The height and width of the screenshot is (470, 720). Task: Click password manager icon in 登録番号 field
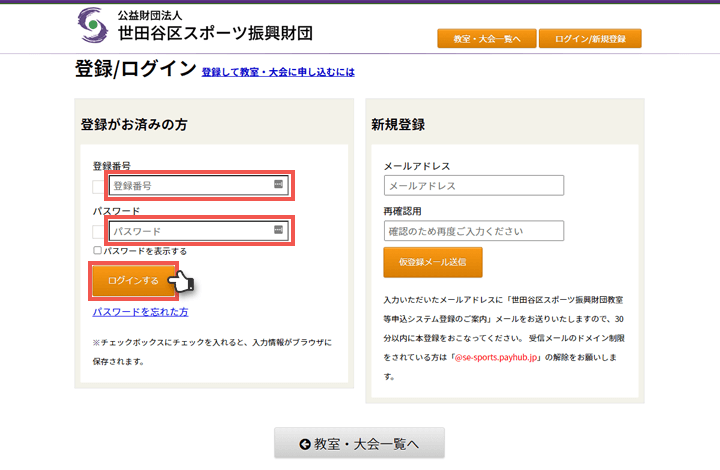278,184
